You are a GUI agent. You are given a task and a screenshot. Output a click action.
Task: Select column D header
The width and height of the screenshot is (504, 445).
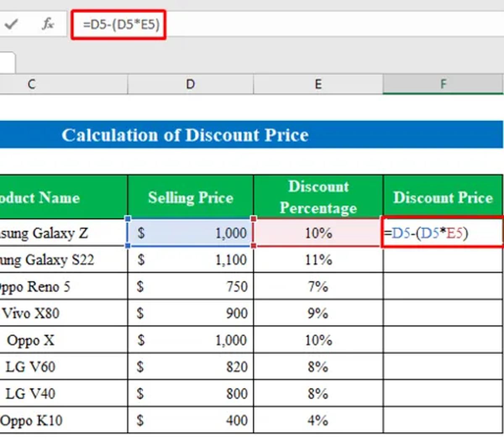(191, 84)
